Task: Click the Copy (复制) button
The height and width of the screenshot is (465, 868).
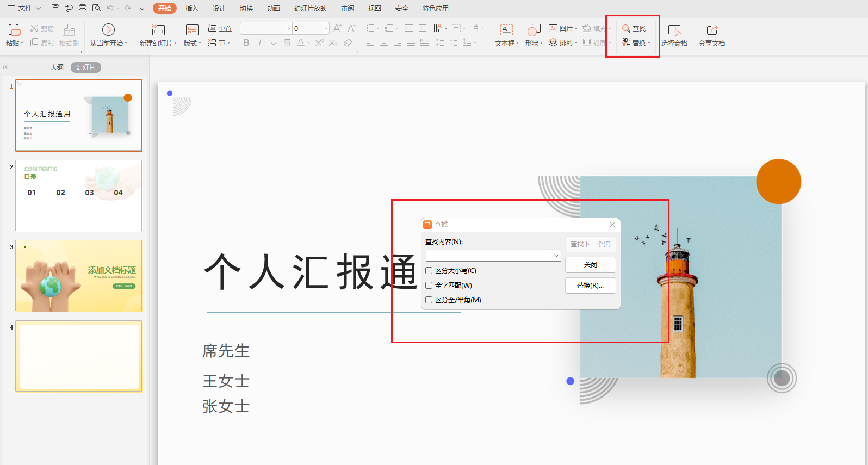Action: click(x=42, y=42)
